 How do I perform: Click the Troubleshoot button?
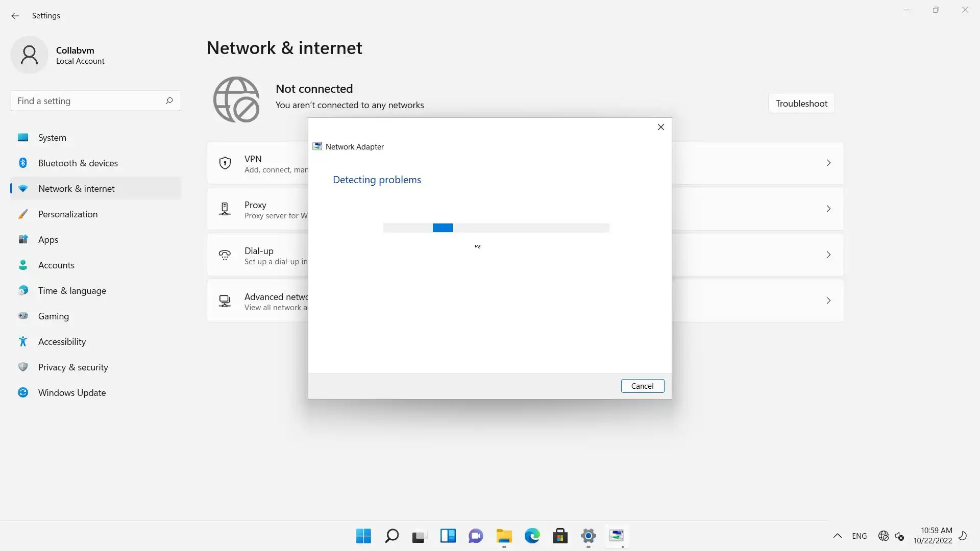tap(801, 103)
